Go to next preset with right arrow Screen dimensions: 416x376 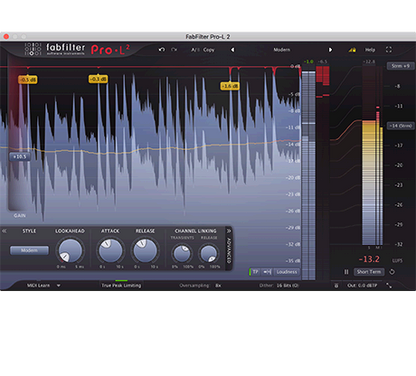330,50
